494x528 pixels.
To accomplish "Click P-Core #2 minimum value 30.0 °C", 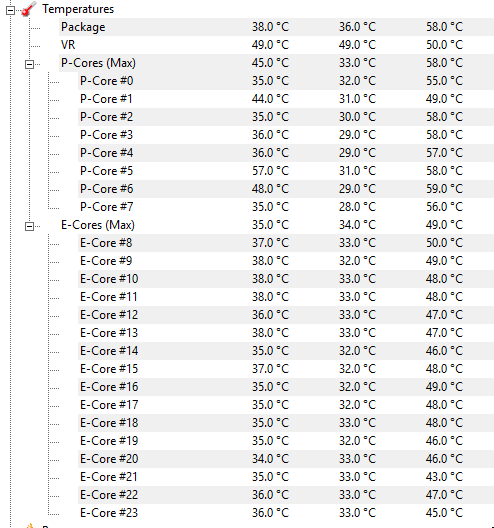I will [x=357, y=117].
